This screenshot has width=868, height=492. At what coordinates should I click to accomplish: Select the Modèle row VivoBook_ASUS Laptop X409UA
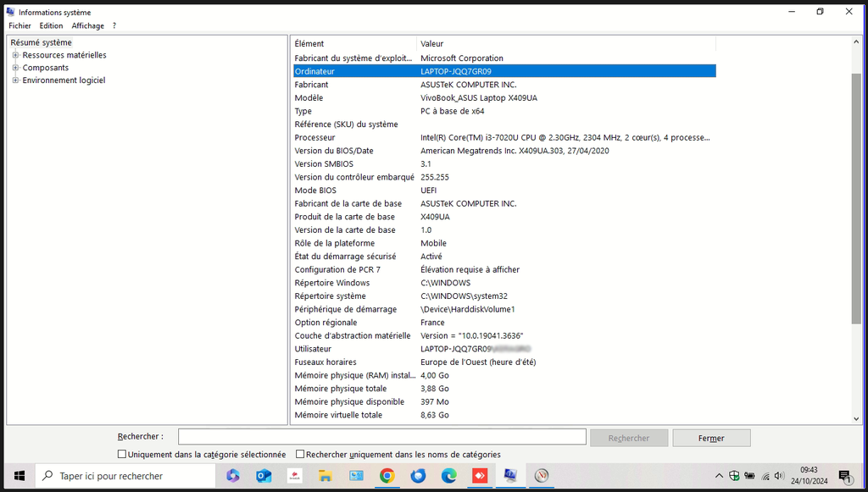tap(504, 98)
